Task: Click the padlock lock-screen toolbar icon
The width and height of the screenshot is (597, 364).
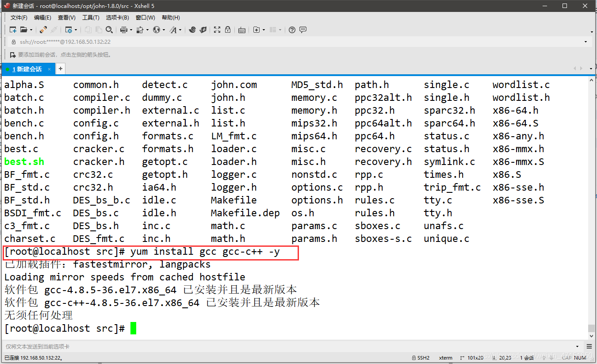Action: pyautogui.click(x=228, y=30)
